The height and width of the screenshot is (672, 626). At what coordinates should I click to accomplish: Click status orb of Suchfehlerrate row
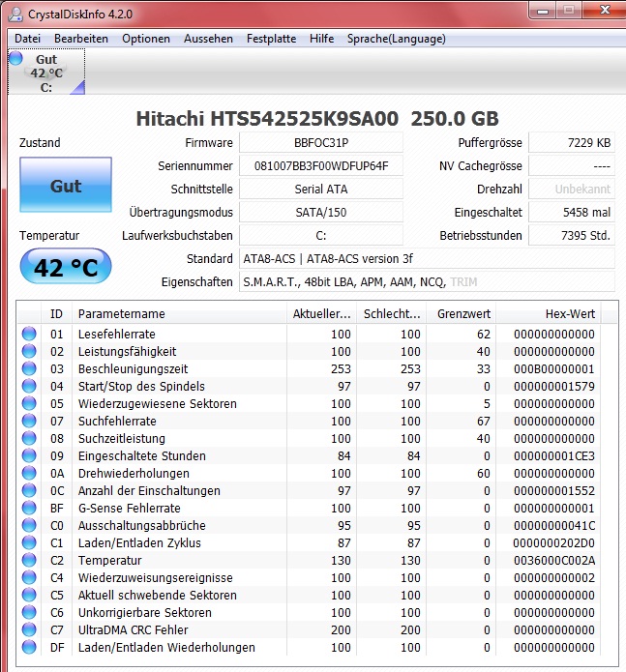[29, 421]
